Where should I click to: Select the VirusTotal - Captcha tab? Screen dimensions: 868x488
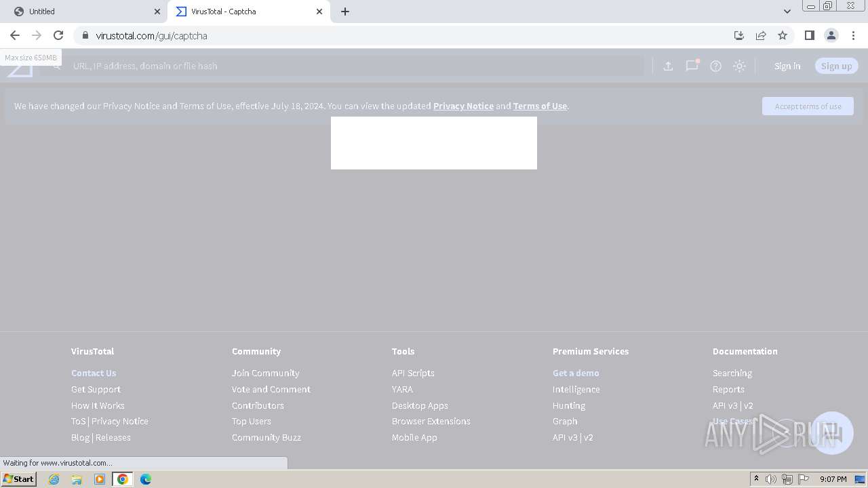pyautogui.click(x=250, y=12)
